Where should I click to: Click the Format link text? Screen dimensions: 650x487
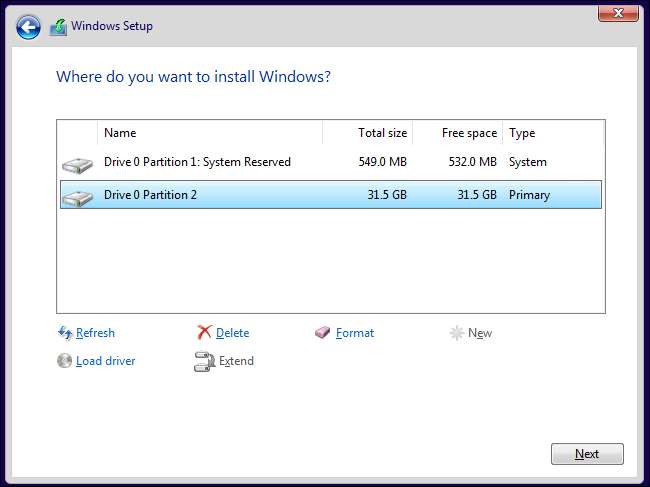click(x=355, y=333)
